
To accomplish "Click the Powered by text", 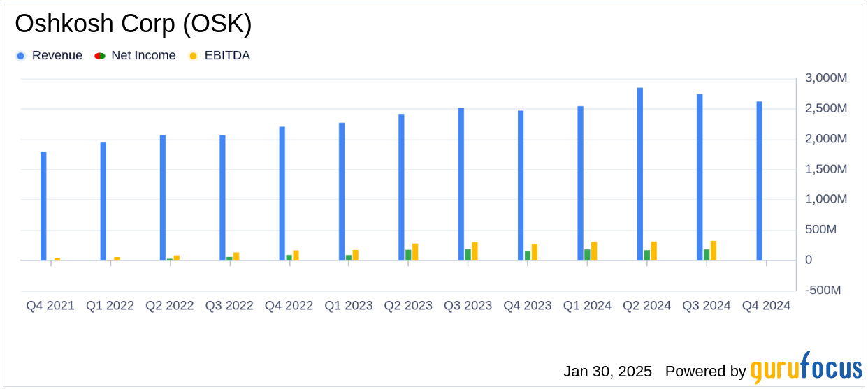I will coord(705,372).
